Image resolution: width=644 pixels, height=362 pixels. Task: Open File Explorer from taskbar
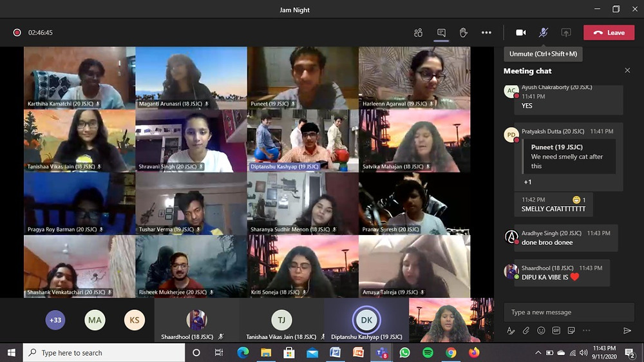(266, 352)
